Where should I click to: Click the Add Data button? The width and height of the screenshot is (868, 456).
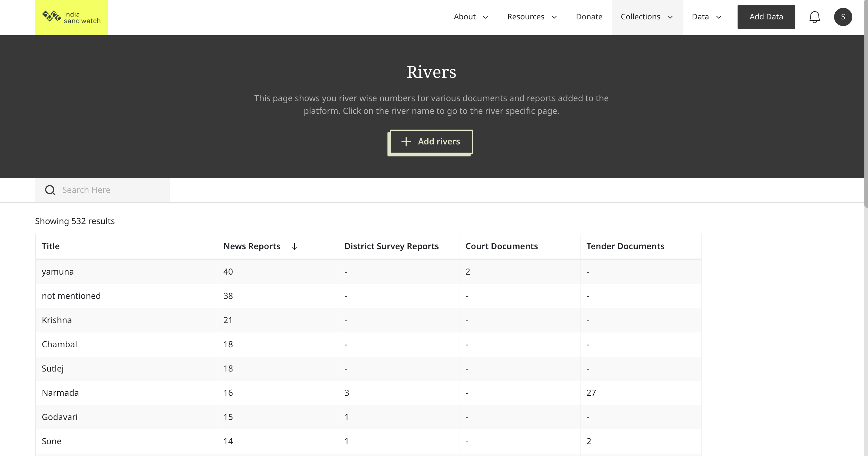click(766, 17)
